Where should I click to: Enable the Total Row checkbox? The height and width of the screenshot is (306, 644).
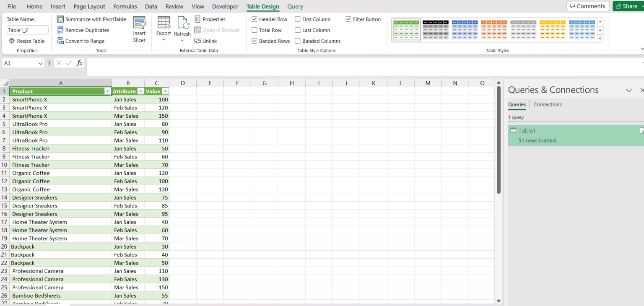tap(254, 30)
